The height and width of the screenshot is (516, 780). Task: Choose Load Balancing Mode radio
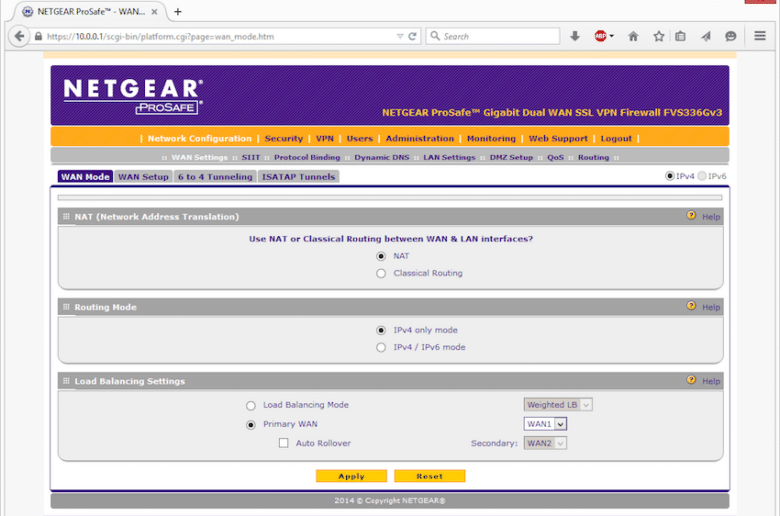(251, 406)
